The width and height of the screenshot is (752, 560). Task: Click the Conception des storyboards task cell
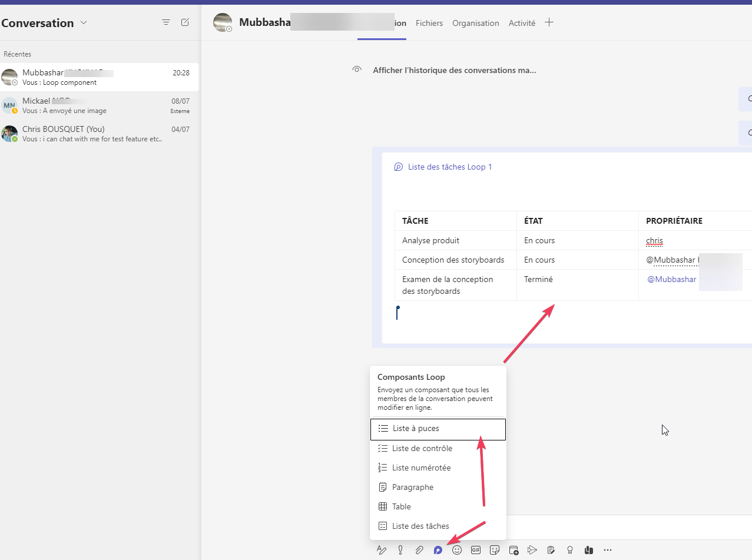pos(455,260)
